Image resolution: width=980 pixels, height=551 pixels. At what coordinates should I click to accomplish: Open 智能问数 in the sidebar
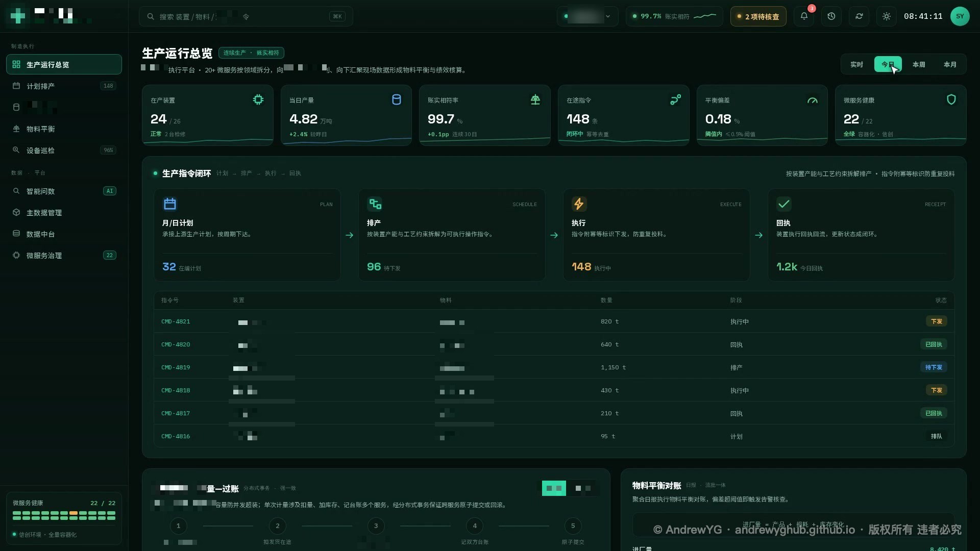[x=64, y=191]
